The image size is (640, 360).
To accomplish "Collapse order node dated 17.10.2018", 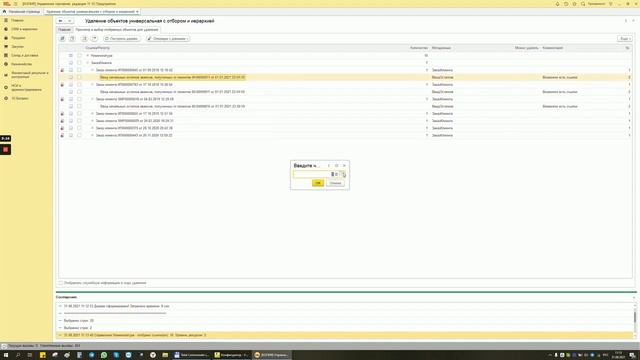I will 92,84.
